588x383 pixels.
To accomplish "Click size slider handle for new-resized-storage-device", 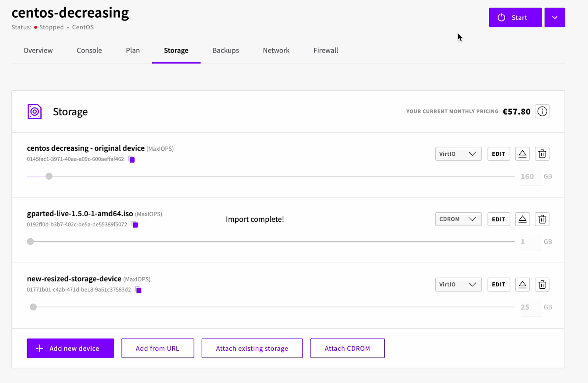I will coord(33,307).
